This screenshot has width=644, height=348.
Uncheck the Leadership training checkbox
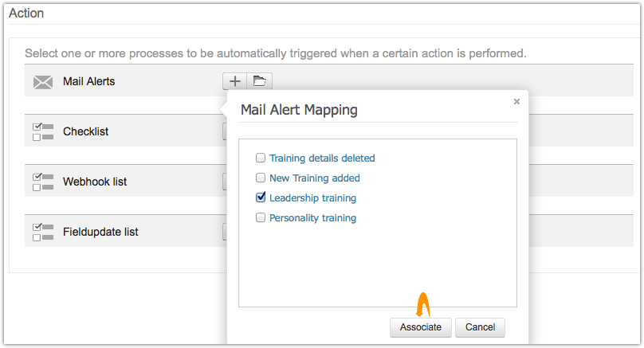pyautogui.click(x=260, y=197)
